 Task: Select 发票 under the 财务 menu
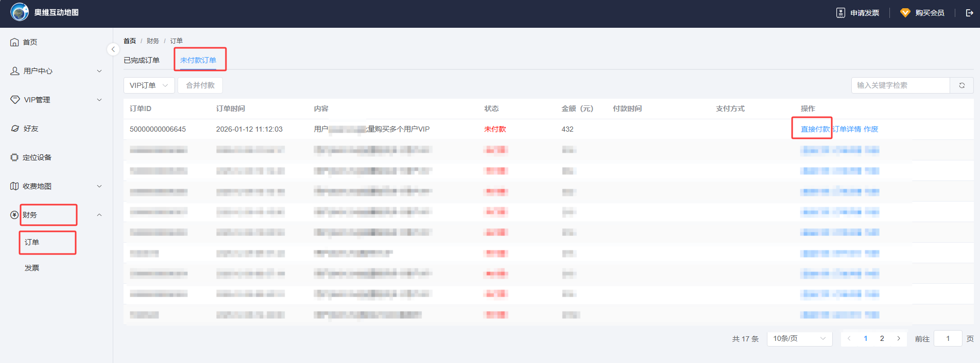(x=32, y=268)
